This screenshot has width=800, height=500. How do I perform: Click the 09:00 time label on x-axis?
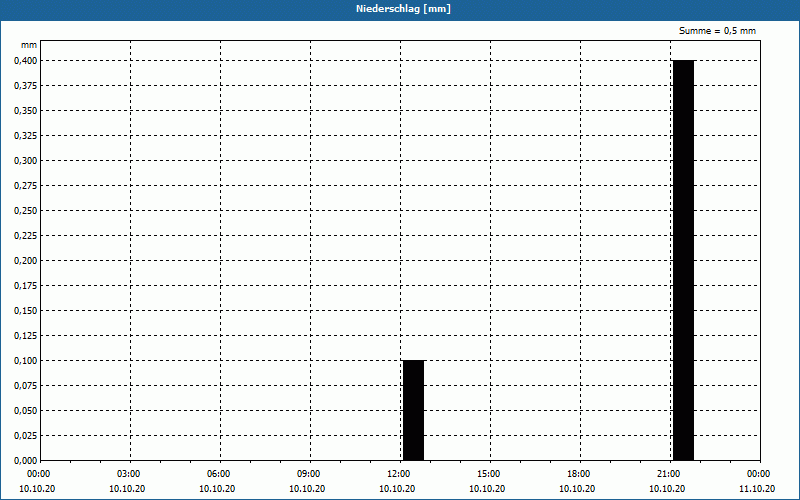tap(310, 474)
